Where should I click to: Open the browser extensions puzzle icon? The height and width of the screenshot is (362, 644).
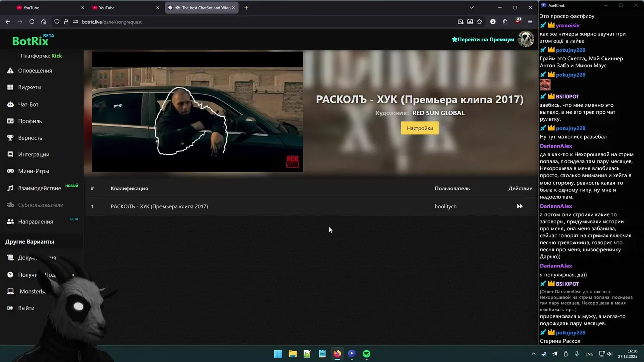505,22
